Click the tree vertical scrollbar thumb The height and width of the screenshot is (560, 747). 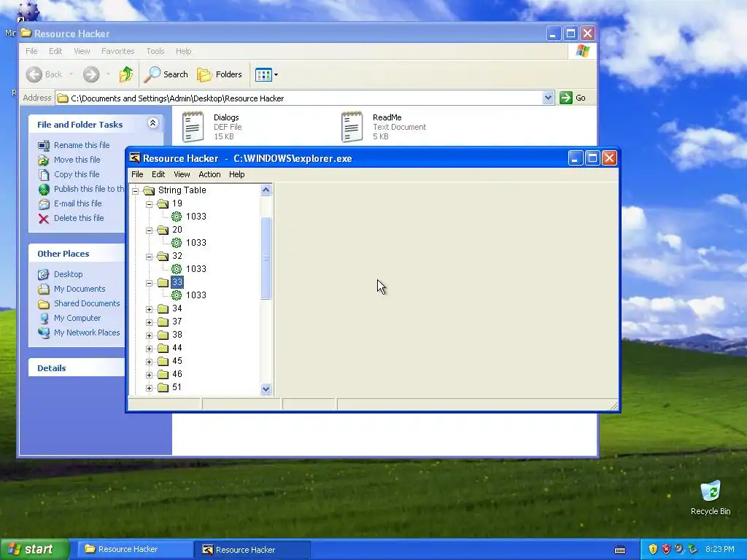(x=266, y=258)
